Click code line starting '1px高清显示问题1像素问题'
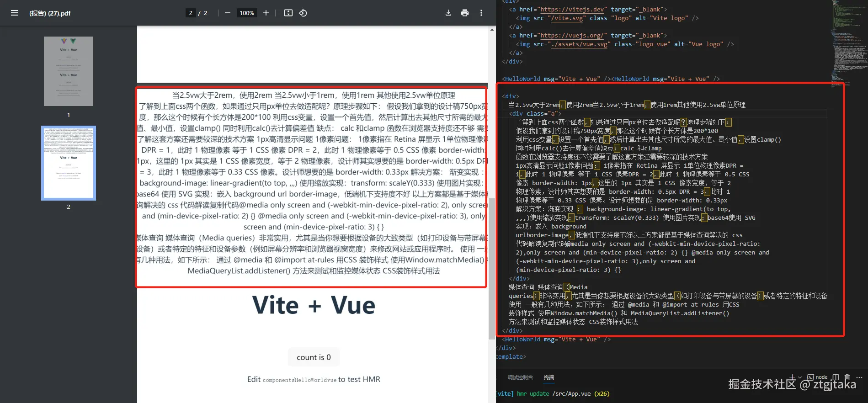Screen dimensions: 868x403 pos(629,165)
